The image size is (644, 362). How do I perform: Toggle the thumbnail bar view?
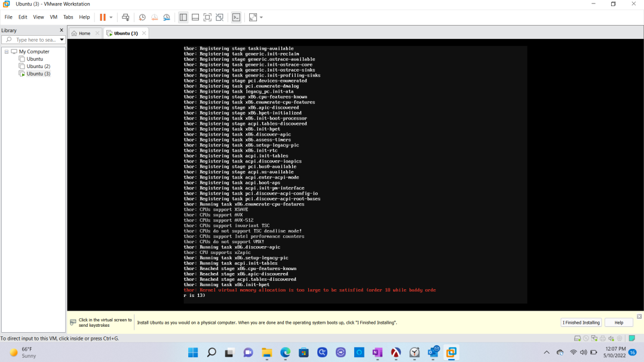(x=195, y=17)
